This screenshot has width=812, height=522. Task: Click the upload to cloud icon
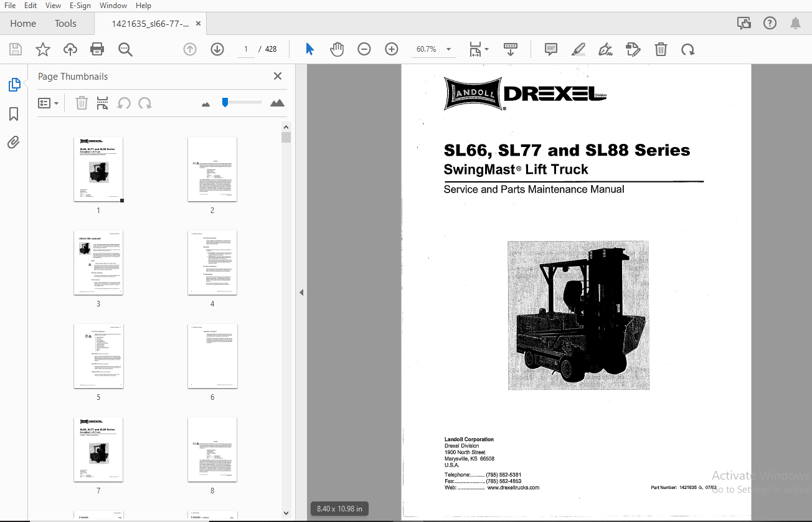point(70,49)
